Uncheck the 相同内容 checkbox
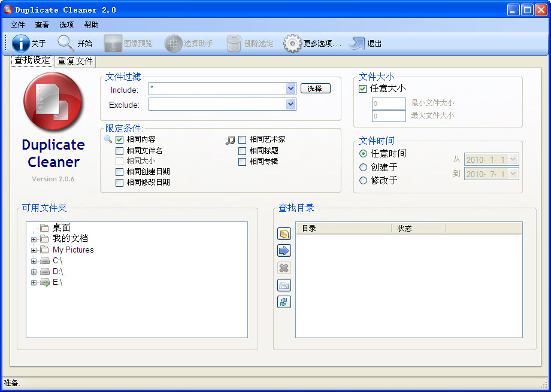Screen dimensions: 551x392 pyautogui.click(x=119, y=140)
